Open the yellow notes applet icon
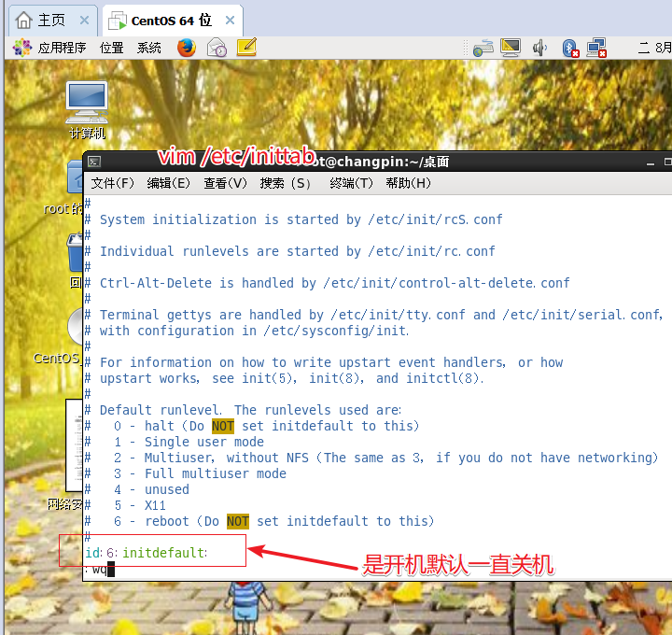 tap(246, 48)
